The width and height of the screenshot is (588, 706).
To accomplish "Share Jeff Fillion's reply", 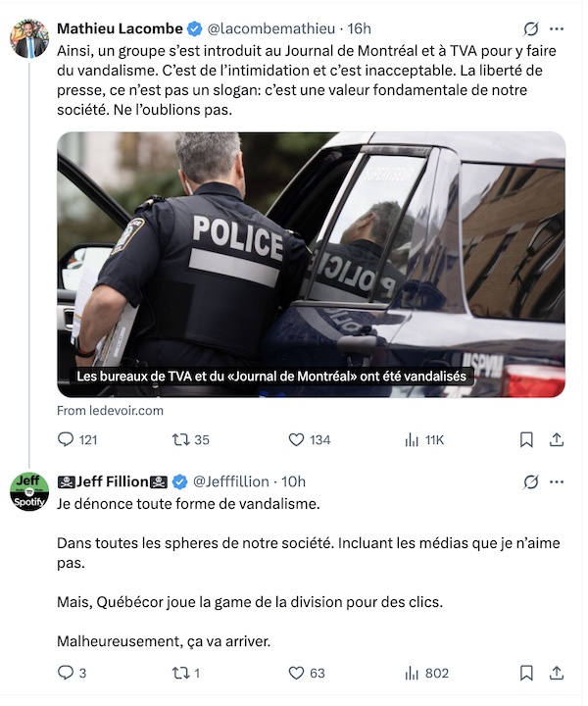I will click(x=557, y=673).
